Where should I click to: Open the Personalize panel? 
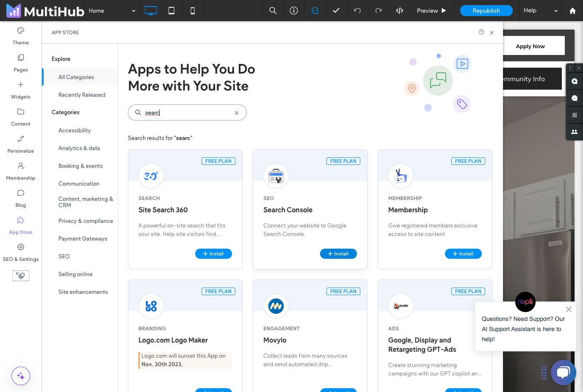(x=21, y=145)
